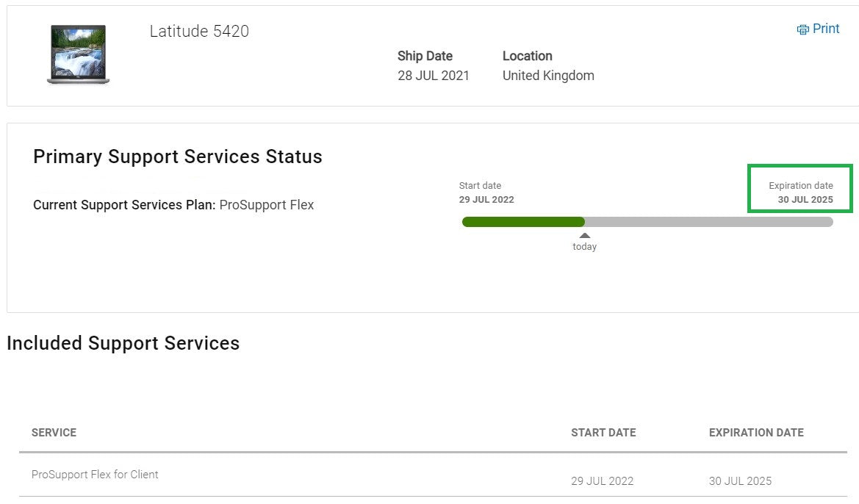Click the START DATE column header

tap(603, 433)
